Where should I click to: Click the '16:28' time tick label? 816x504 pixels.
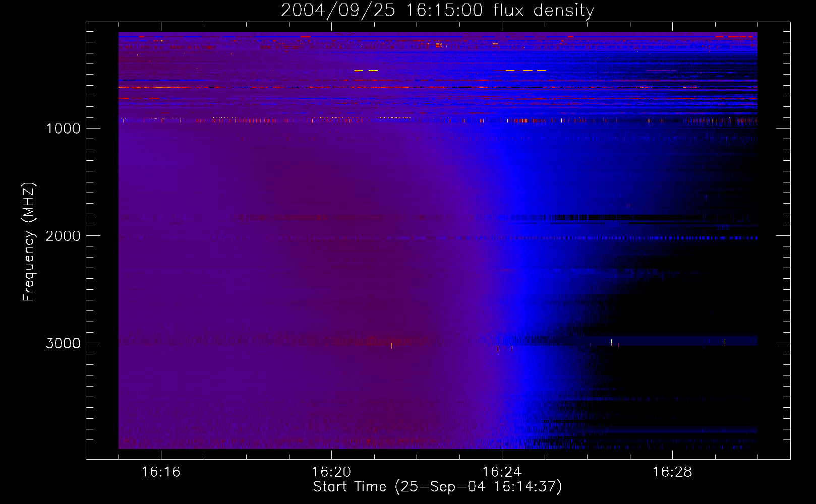pyautogui.click(x=672, y=472)
